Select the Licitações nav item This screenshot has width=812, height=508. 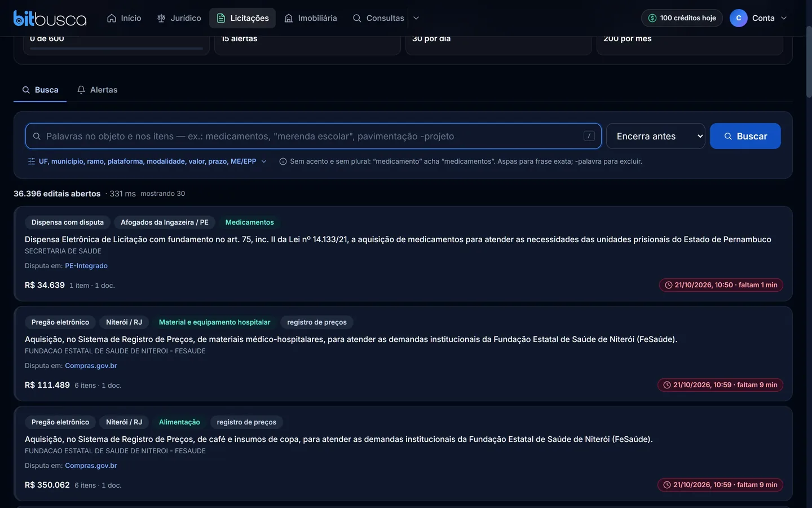[x=242, y=18]
